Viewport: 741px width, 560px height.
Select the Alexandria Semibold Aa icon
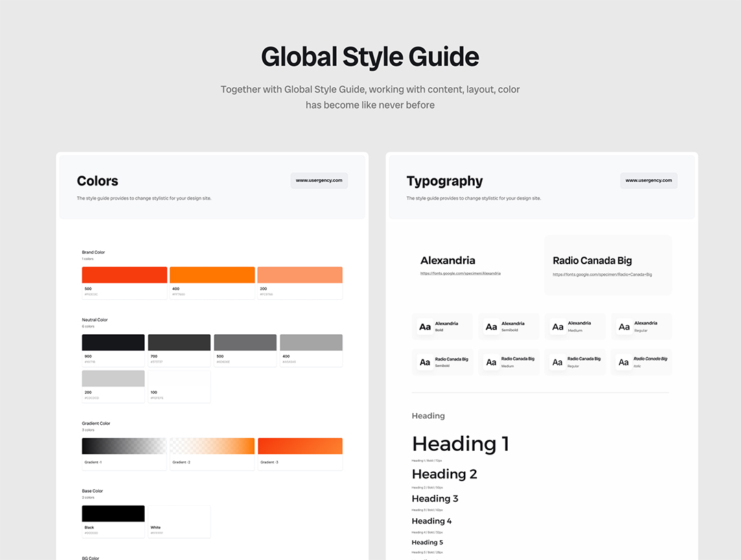pyautogui.click(x=491, y=327)
